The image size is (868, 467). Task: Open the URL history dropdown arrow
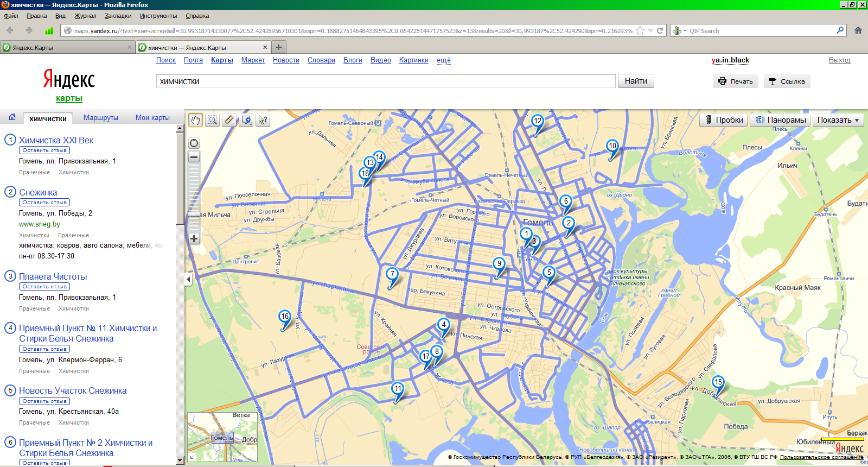(650, 30)
